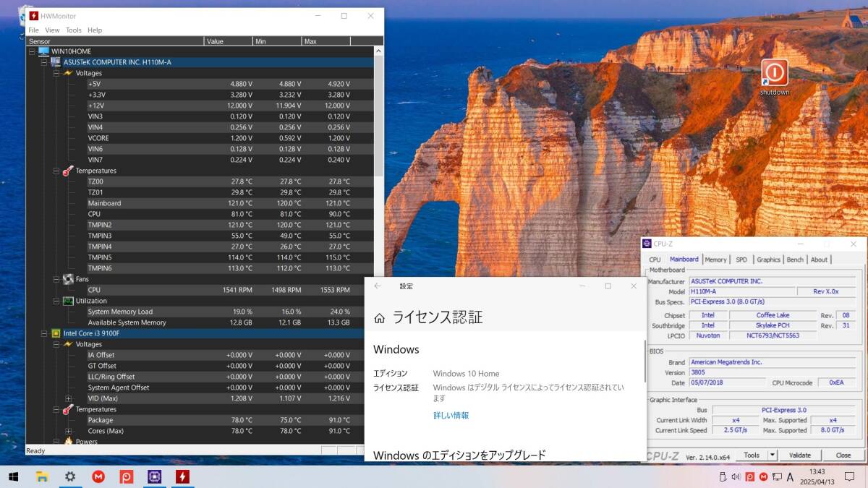Click the Min column header
The height and width of the screenshot is (488, 868).
277,41
